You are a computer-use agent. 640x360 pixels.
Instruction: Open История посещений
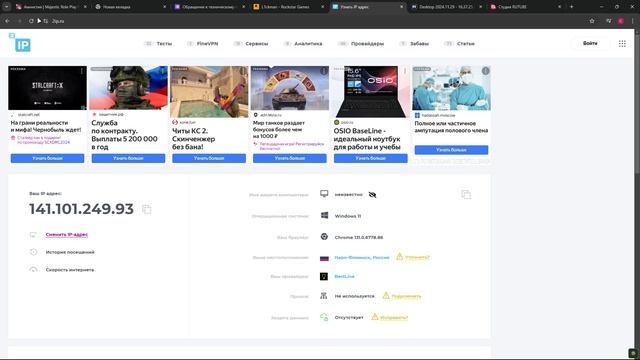click(x=70, y=252)
